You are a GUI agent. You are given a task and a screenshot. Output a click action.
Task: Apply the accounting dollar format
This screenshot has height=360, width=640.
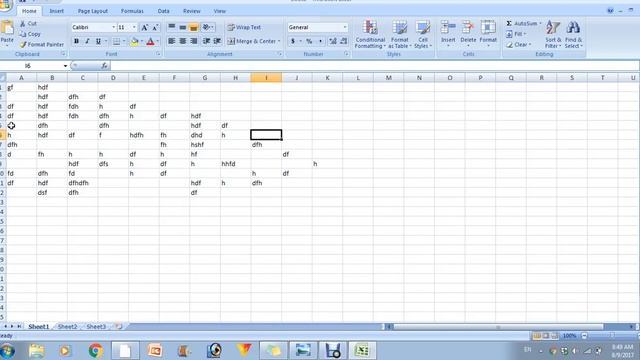tap(293, 41)
